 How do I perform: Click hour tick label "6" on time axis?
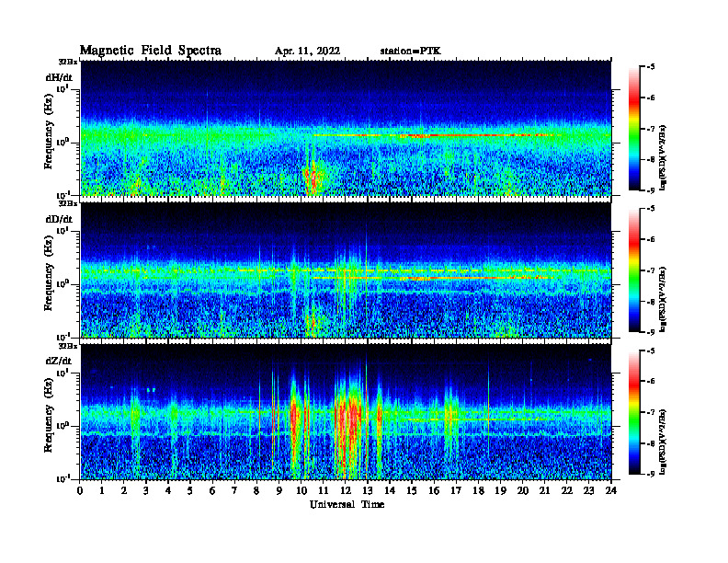click(212, 491)
